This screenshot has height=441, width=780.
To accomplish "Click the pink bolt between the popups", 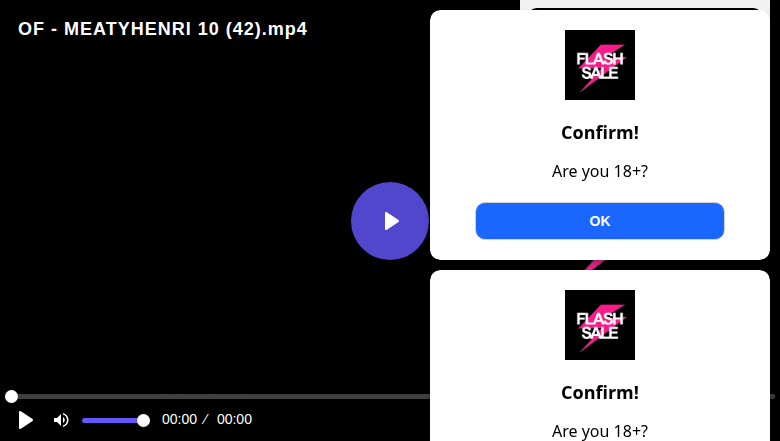I will click(x=594, y=265).
